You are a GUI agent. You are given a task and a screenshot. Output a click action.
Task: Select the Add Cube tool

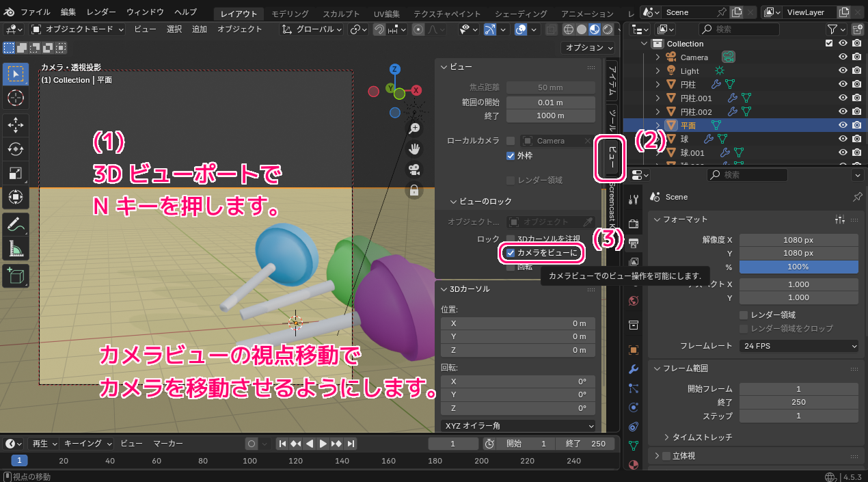tap(15, 276)
